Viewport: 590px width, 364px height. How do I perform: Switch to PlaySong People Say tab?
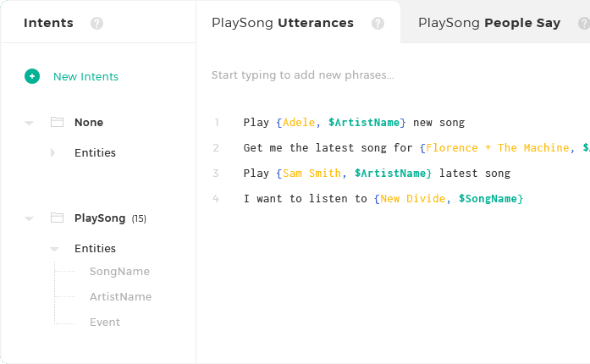(488, 23)
